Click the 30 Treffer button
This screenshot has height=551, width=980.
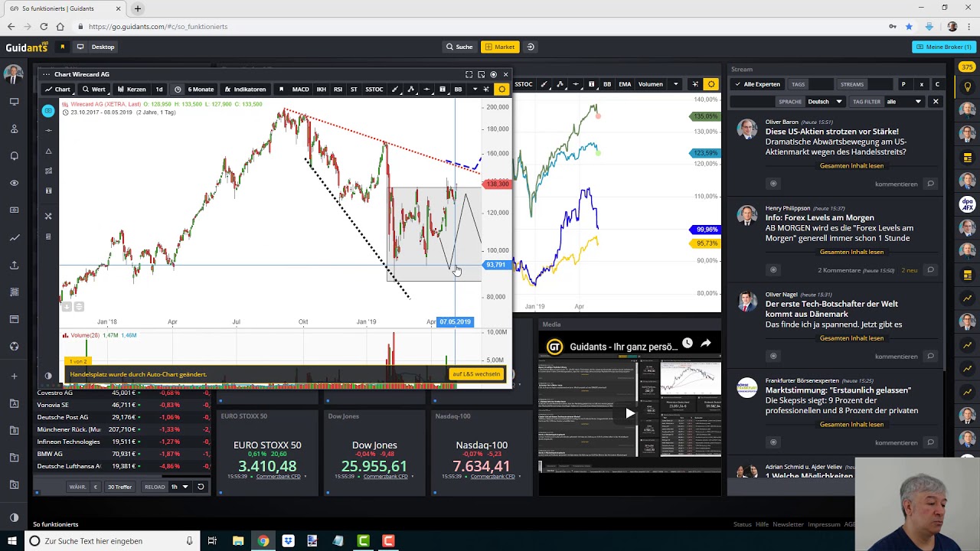click(119, 487)
